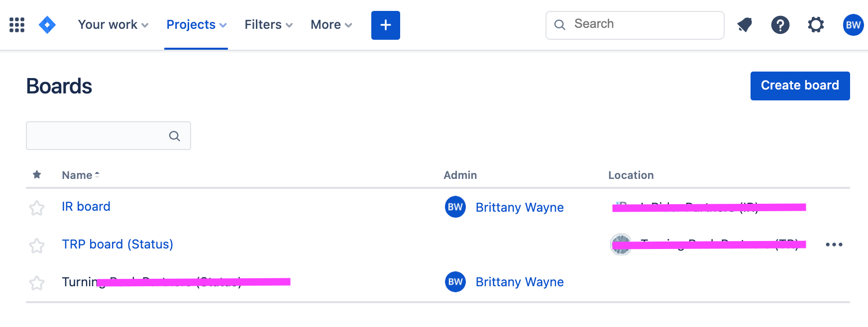Open the app switcher grid icon
868x327 pixels.
(x=17, y=25)
